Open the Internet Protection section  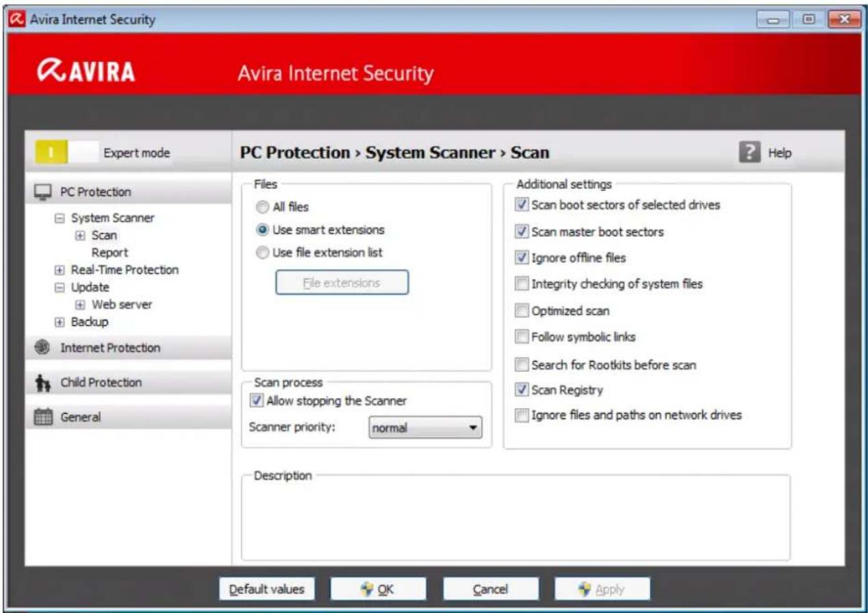tap(128, 347)
